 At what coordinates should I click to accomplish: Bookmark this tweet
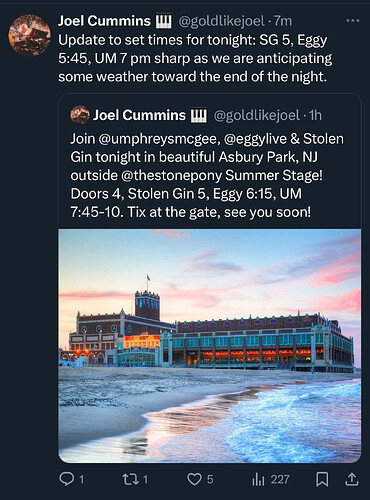pyautogui.click(x=322, y=479)
